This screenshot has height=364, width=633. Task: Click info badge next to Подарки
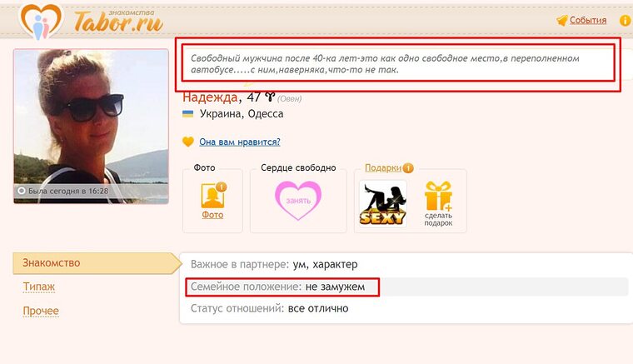[408, 168]
